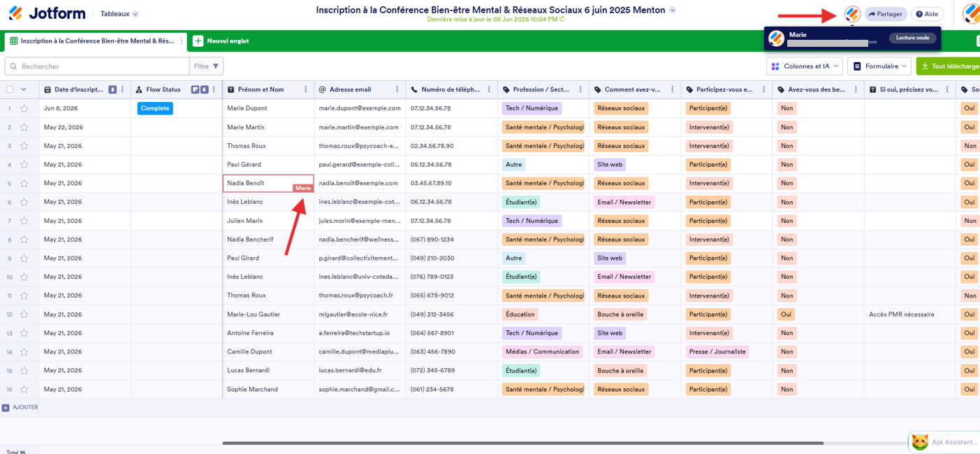This screenshot has width=980, height=454.
Task: Click the download icon on Tout télécharger
Action: (925, 66)
